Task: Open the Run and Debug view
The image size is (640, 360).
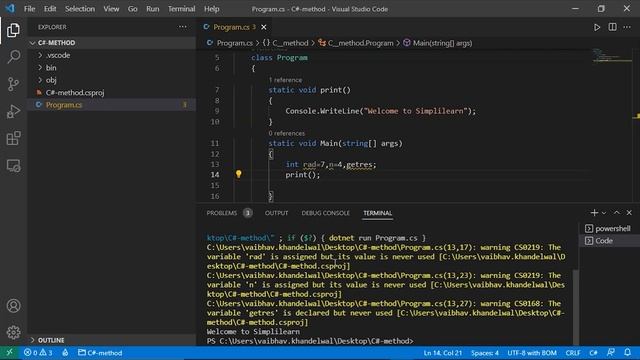Action: pos(13,111)
